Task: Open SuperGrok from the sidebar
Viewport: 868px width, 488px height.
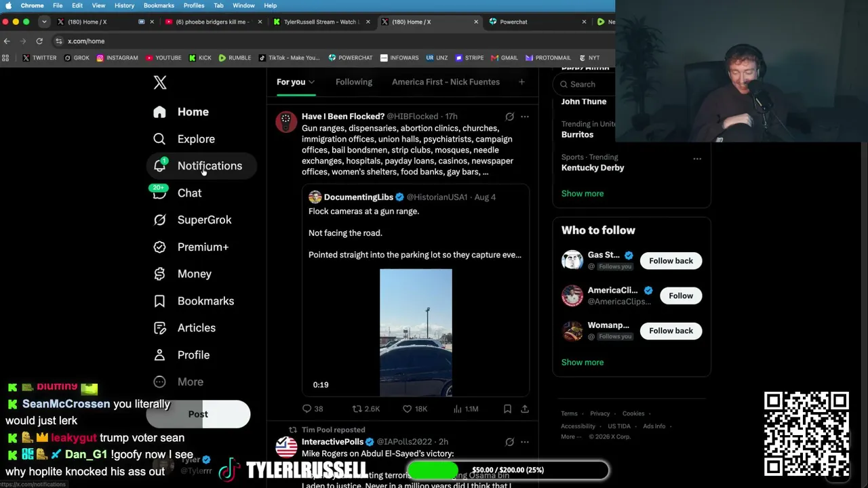Action: (192, 220)
